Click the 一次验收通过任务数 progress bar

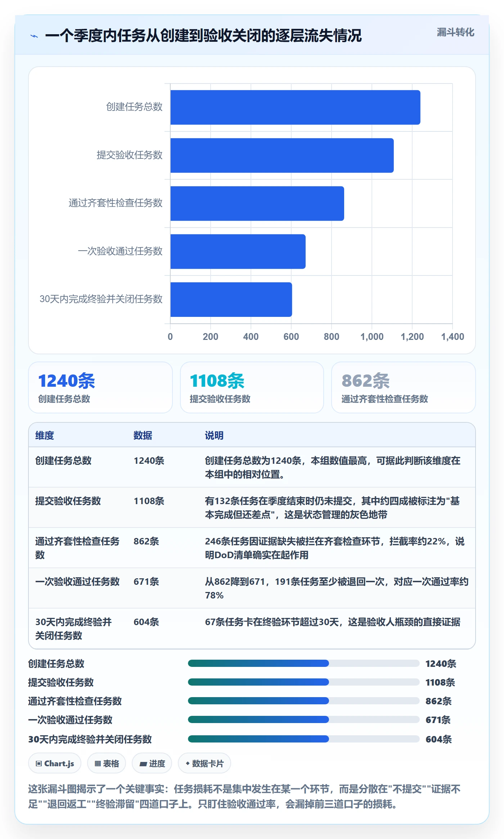click(x=304, y=719)
